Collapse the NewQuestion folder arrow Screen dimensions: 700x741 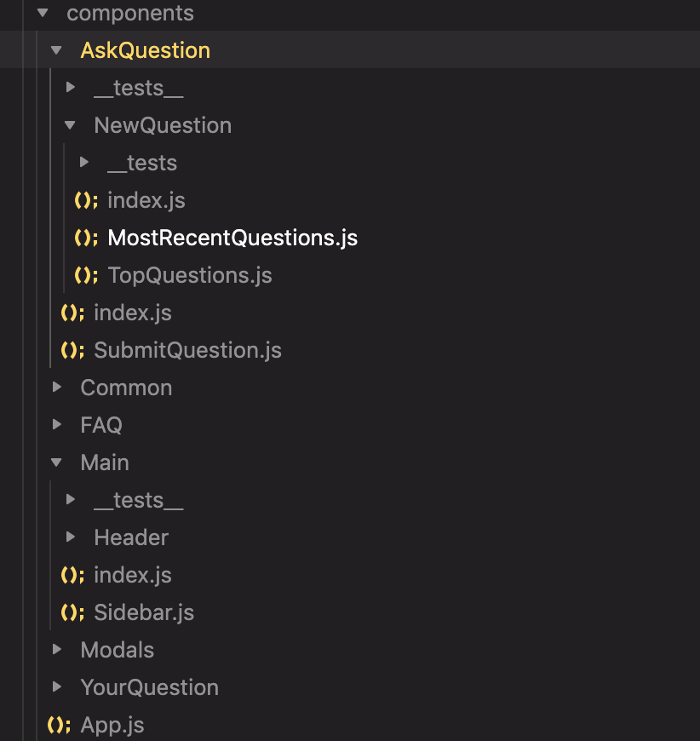70,125
